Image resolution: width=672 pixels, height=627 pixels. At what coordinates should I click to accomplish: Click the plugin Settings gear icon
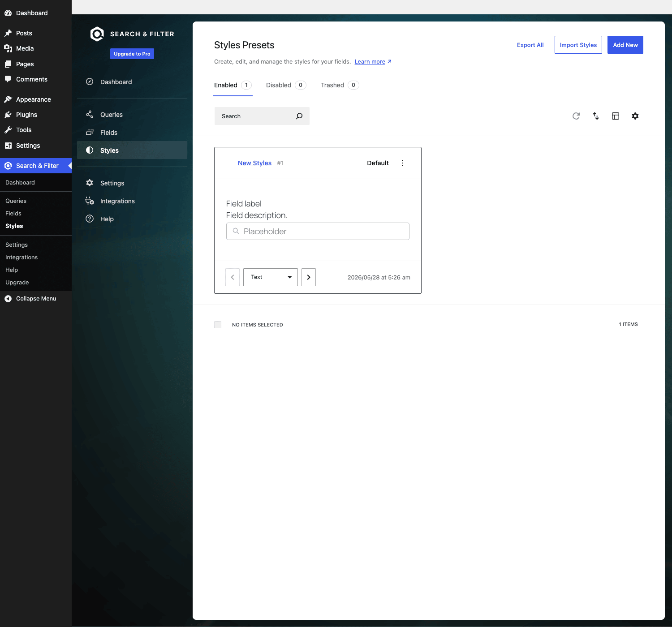tap(90, 183)
